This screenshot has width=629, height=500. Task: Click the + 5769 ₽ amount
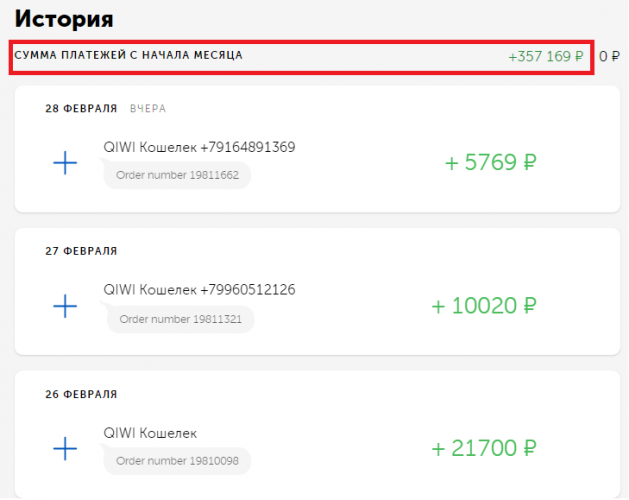tap(490, 162)
